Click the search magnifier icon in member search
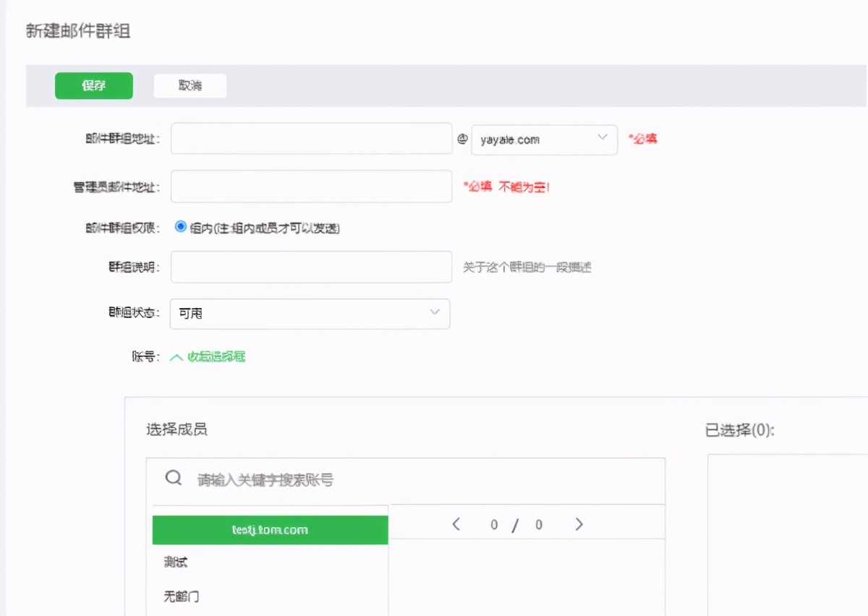The image size is (868, 616). (x=173, y=479)
